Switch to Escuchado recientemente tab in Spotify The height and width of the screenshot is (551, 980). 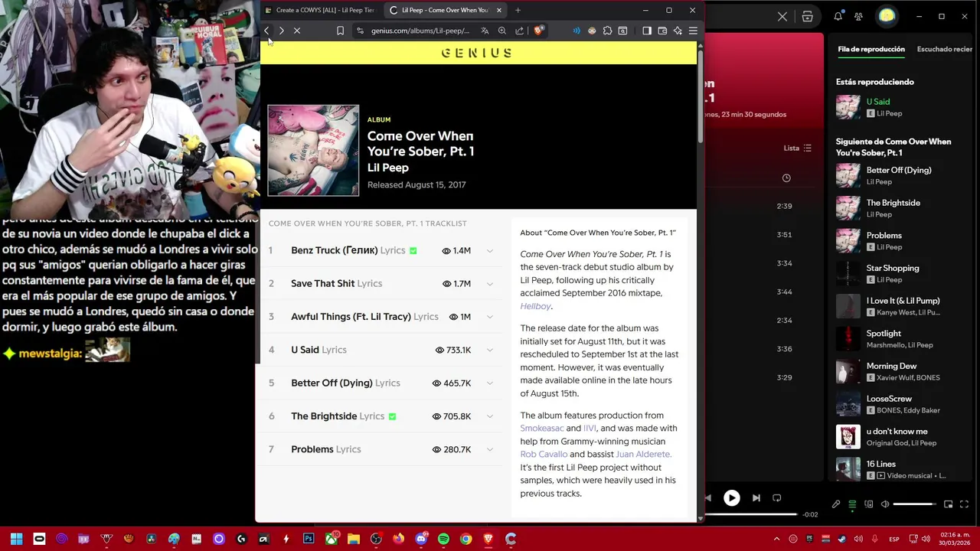pos(945,49)
